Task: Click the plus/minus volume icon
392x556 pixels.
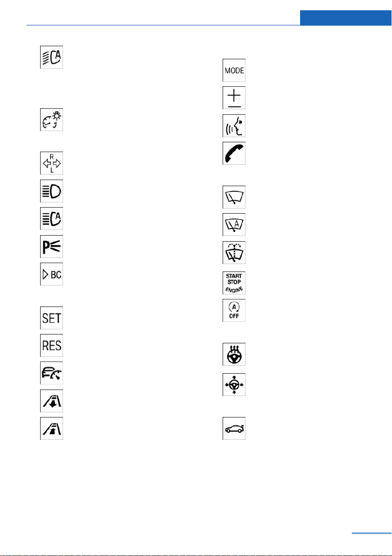Action: click(x=234, y=98)
